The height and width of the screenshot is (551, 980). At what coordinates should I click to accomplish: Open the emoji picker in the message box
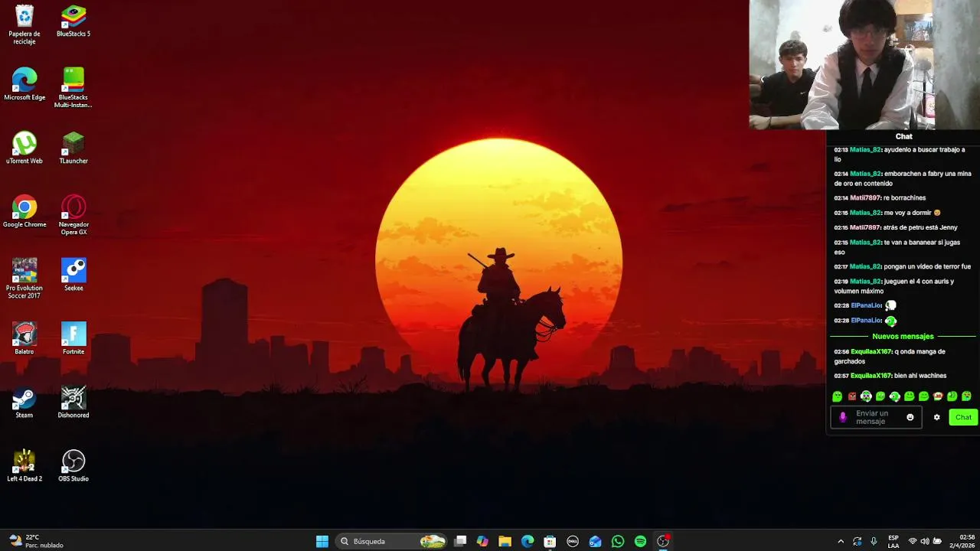pos(910,417)
